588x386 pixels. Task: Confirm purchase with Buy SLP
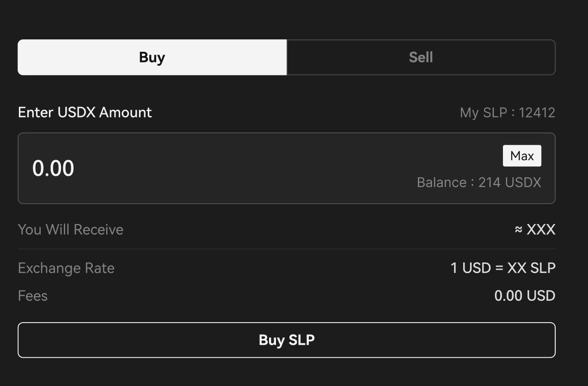click(x=286, y=340)
